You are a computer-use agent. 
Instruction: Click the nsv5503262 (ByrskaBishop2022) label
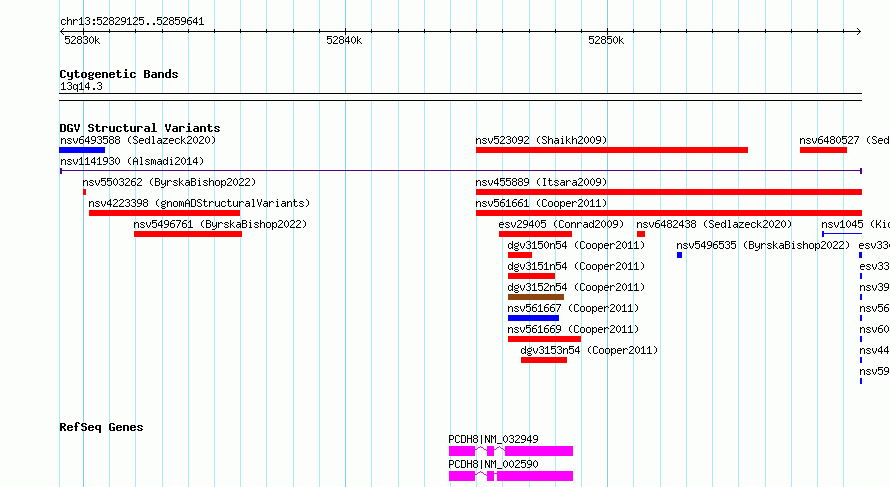[x=169, y=182]
